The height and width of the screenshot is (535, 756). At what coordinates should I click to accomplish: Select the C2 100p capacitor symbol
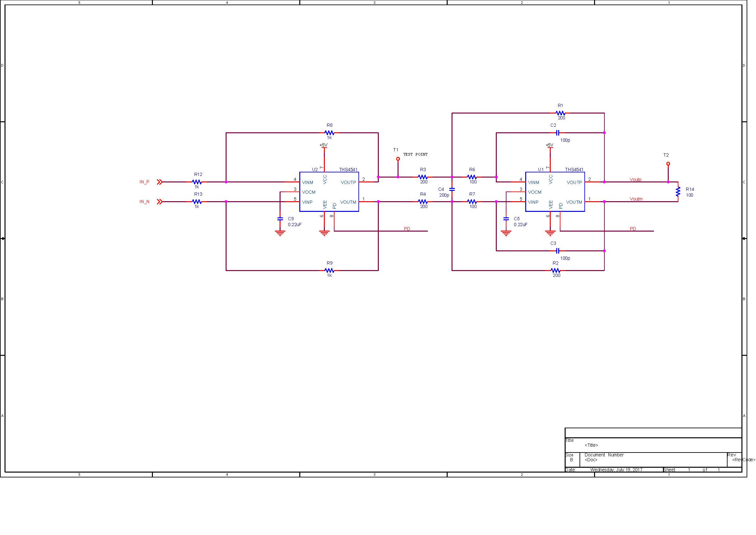click(x=558, y=133)
